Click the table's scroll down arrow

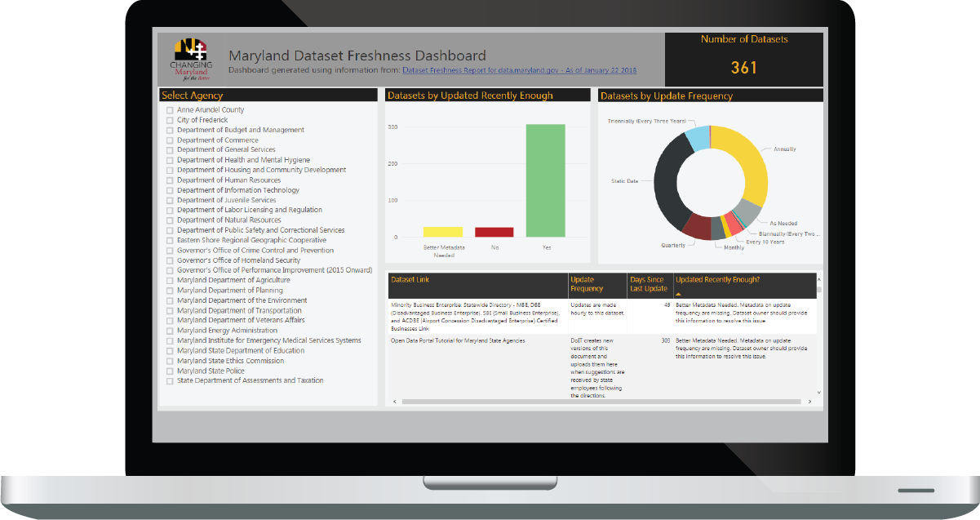(x=819, y=393)
